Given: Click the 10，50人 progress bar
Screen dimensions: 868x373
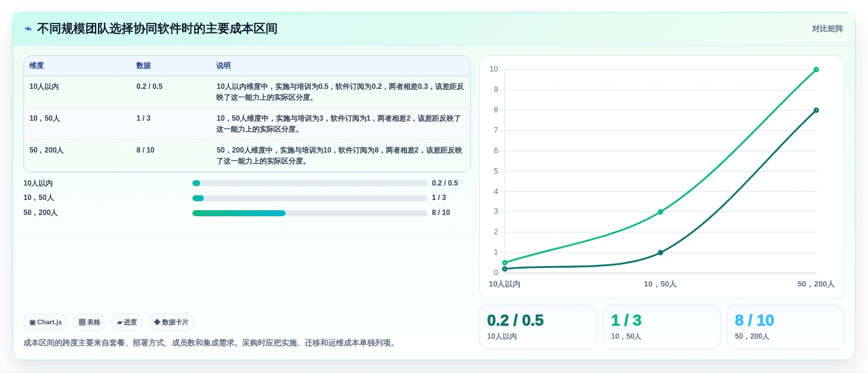Looking at the screenshot, I should [x=310, y=198].
